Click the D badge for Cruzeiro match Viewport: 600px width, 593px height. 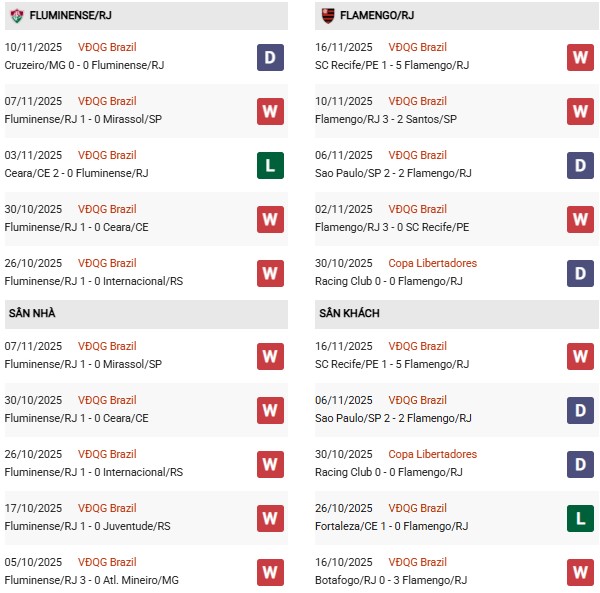coord(270,57)
